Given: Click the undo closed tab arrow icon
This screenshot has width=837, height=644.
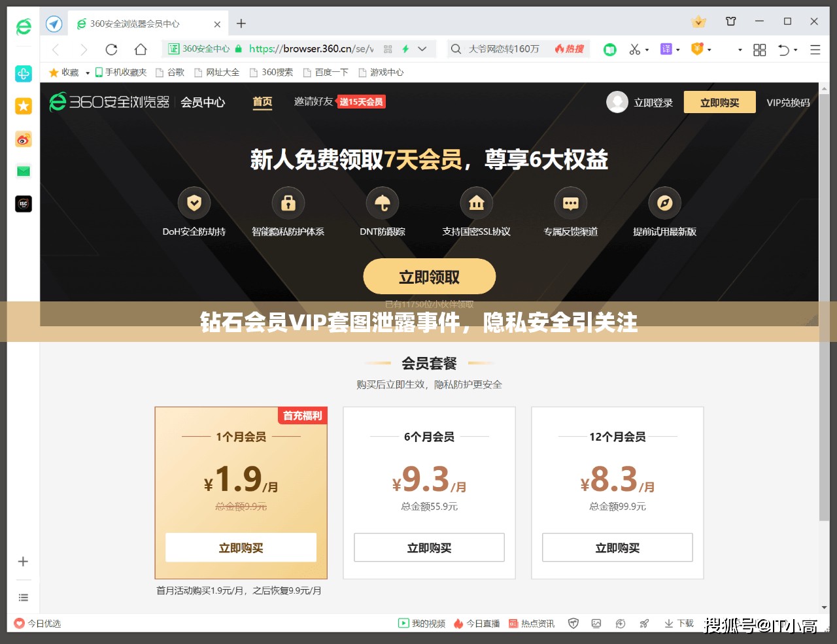Looking at the screenshot, I should (x=783, y=50).
